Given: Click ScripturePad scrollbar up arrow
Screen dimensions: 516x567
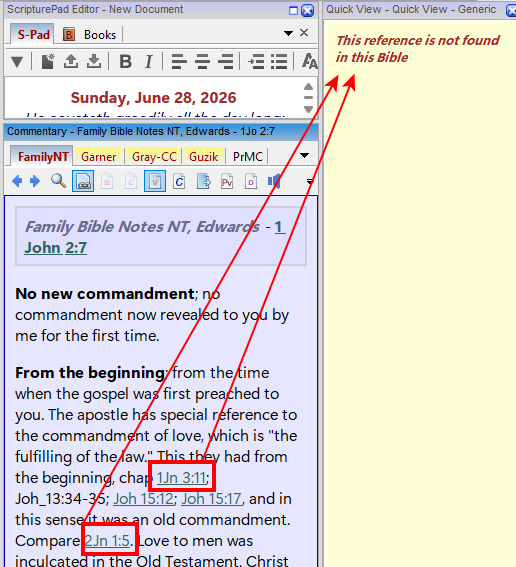Looking at the screenshot, I should [x=308, y=86].
